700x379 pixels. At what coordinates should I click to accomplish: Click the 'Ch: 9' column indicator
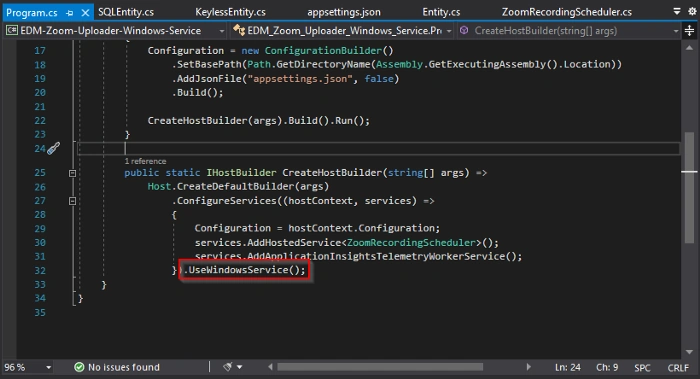[607, 367]
